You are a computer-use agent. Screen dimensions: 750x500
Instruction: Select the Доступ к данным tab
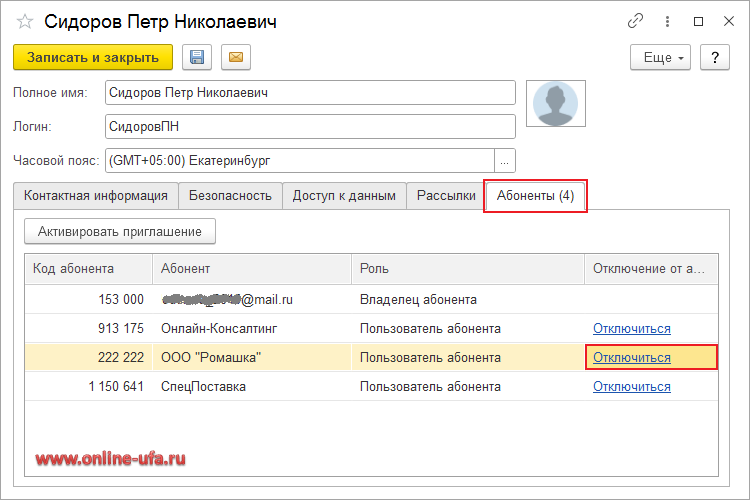[x=344, y=196]
